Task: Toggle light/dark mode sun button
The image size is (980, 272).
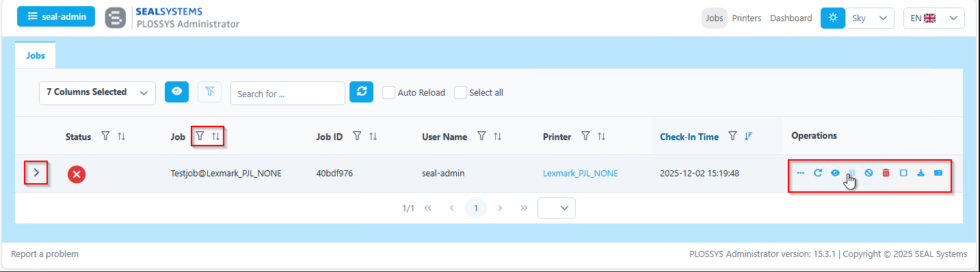Action: pos(832,18)
